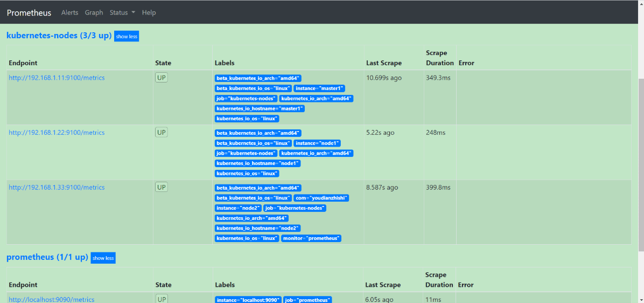The width and height of the screenshot is (644, 303).
Task: Expand the Status dropdown menu
Action: [122, 13]
